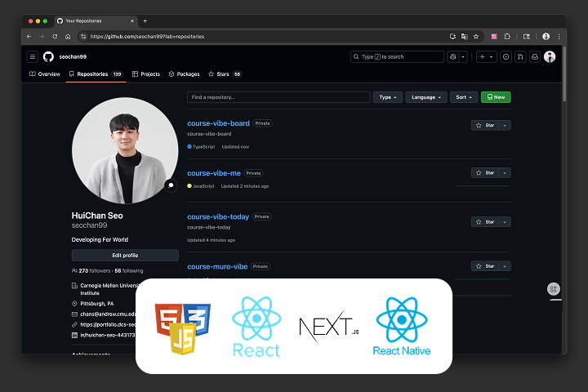
Task: Open the Chrome profile icon
Action: [546, 37]
